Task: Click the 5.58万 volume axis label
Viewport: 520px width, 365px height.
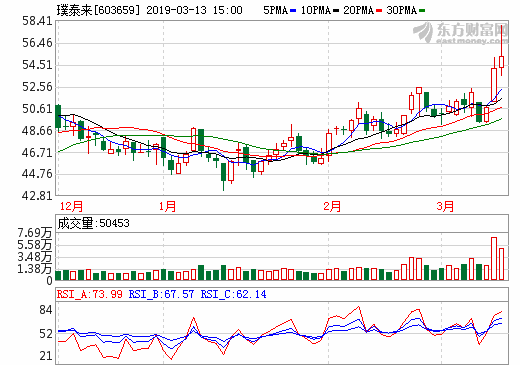Action: 35,245
